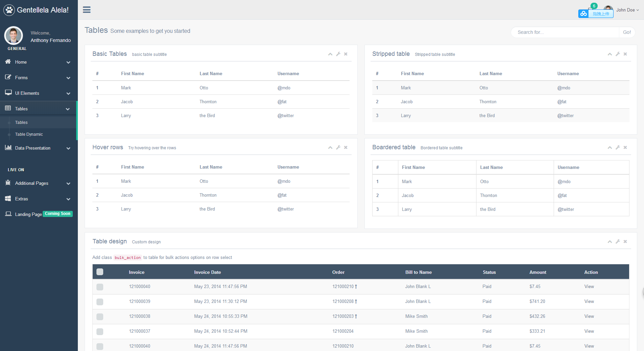Click the Gentellela paw logo icon
Screen dimensions: 644x351
(9, 10)
